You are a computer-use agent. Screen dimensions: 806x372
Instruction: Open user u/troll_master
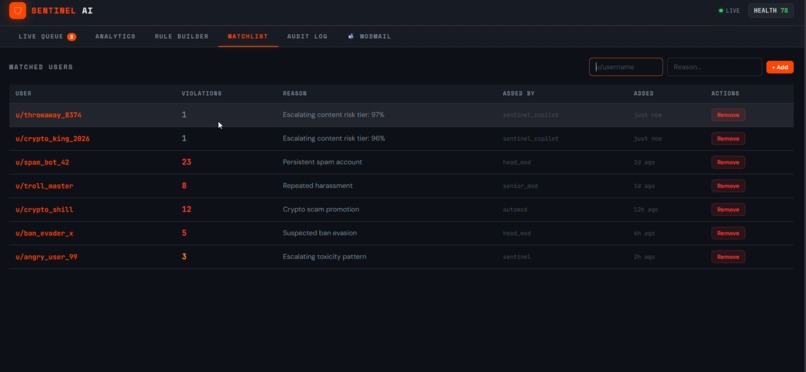coord(44,186)
